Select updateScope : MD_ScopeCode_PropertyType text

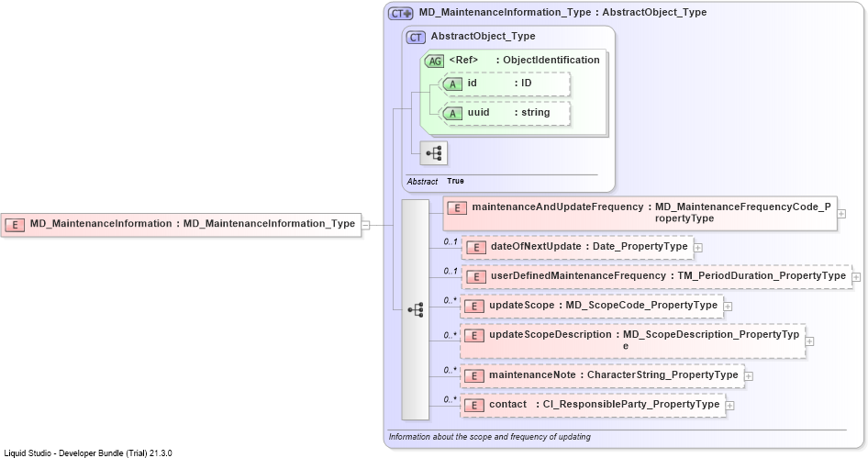click(x=604, y=305)
